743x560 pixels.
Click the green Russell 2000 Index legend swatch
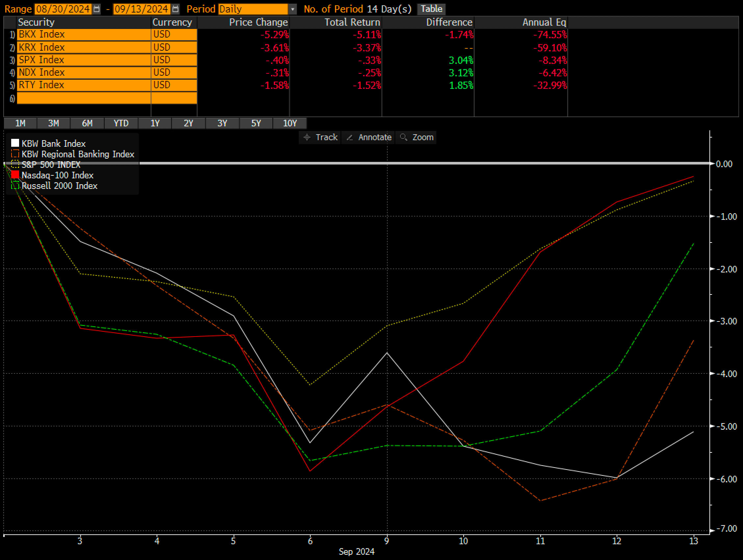pyautogui.click(x=15, y=186)
